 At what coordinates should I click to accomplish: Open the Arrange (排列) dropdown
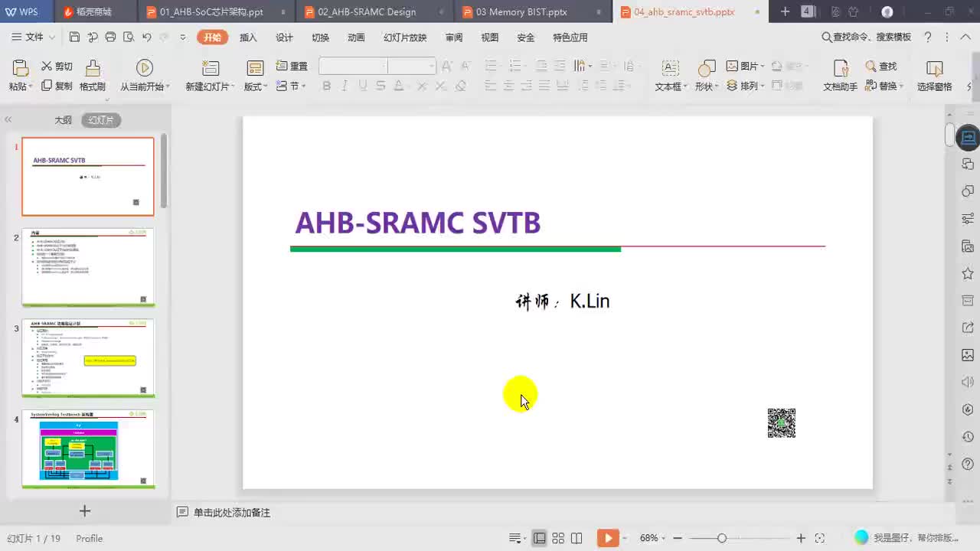[x=745, y=86]
